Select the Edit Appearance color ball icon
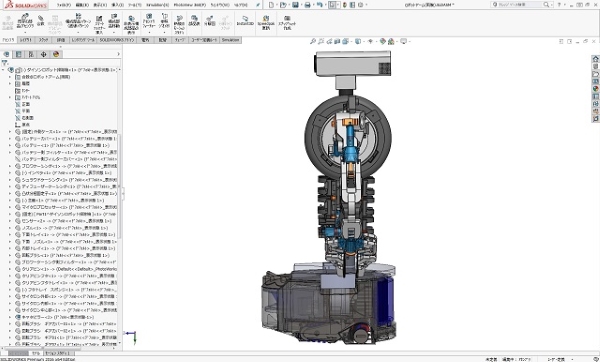 click(383, 41)
